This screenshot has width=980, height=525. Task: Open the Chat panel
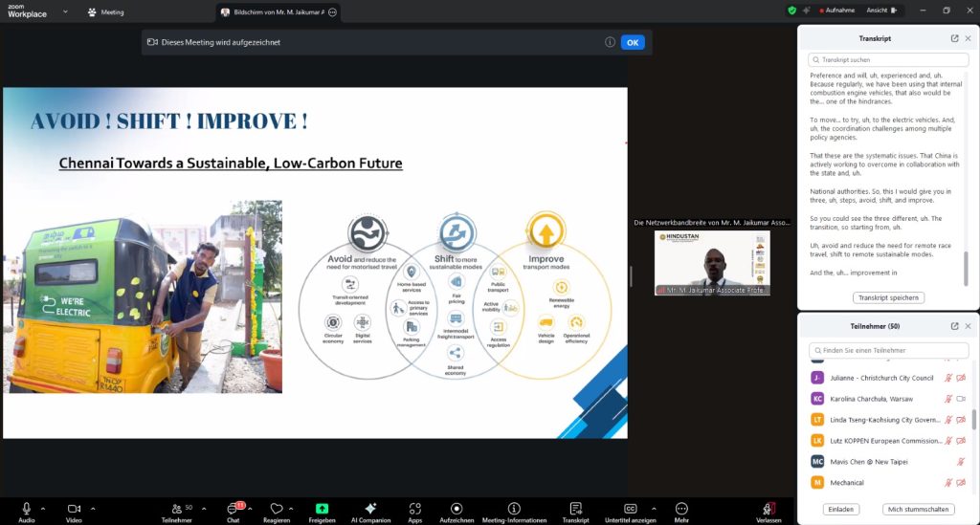pos(233,509)
